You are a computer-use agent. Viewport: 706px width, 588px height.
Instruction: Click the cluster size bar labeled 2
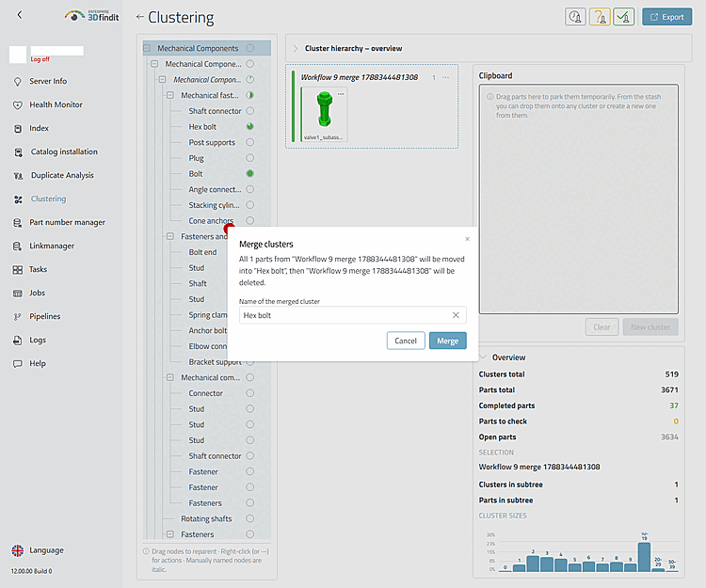pos(533,564)
